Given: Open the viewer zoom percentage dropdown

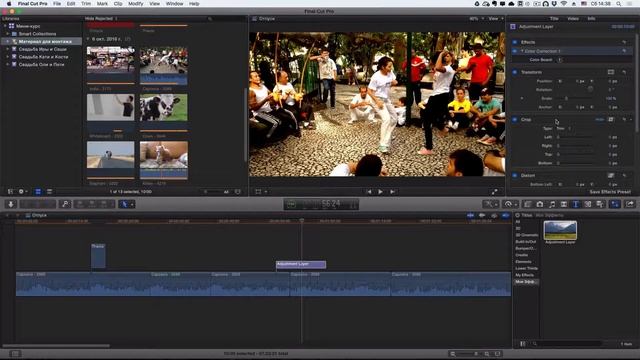Looking at the screenshot, I should pos(476,19).
